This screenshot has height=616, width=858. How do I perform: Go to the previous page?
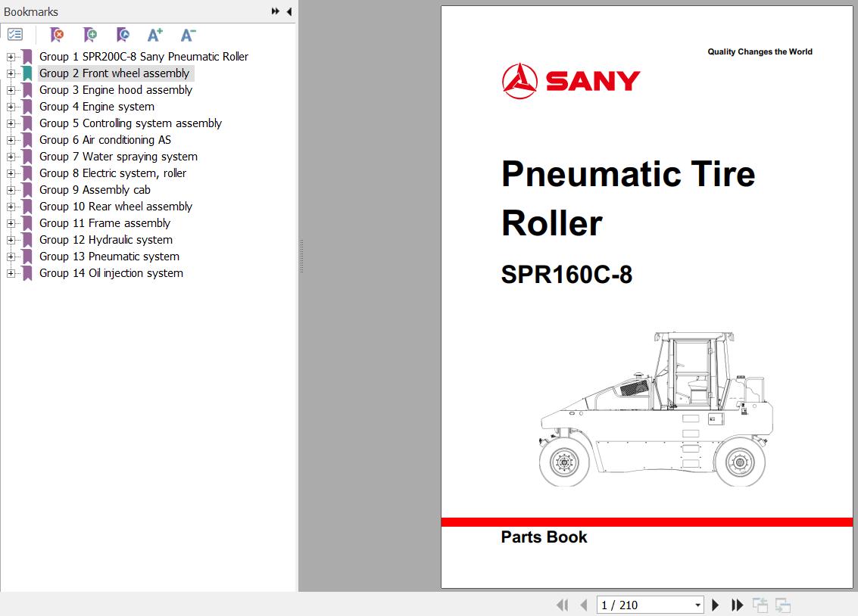(583, 605)
